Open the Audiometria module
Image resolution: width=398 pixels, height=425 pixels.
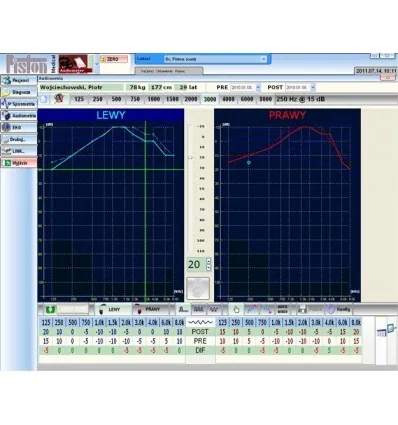click(x=19, y=116)
